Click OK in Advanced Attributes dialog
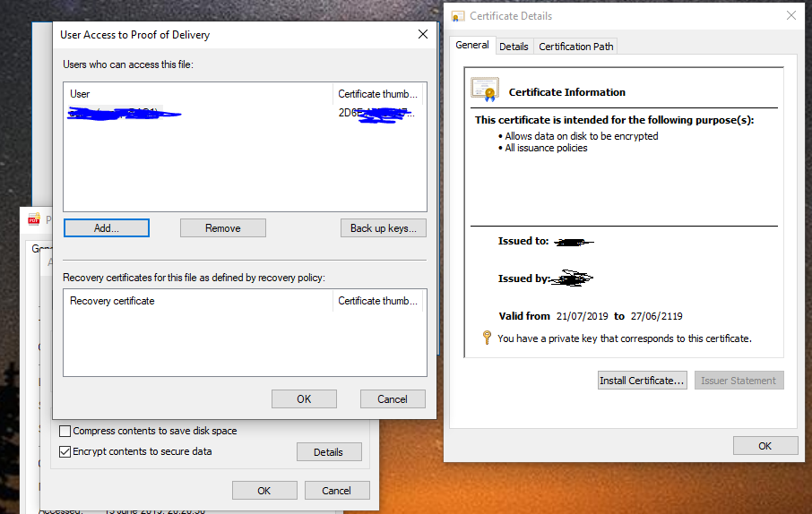812x514 pixels. coord(264,490)
